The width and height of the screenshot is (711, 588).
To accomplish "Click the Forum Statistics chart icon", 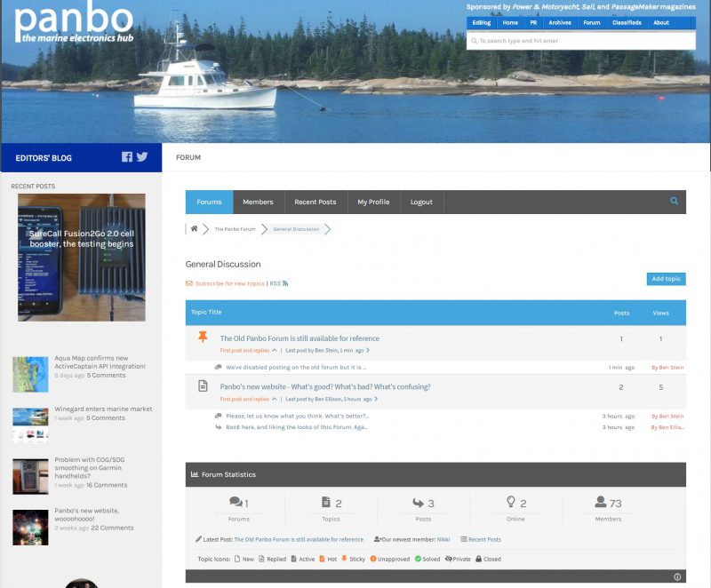I will click(195, 474).
